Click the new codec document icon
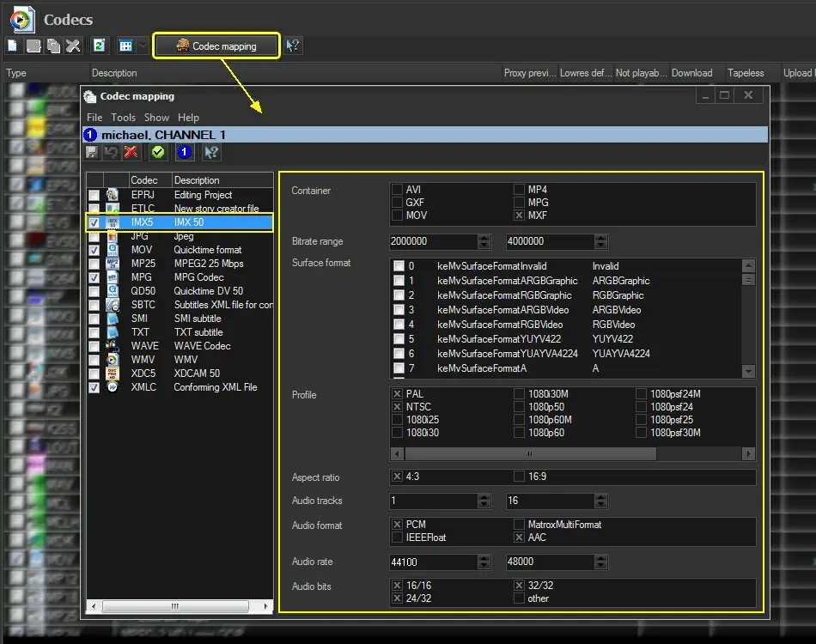Viewport: 816px width, 644px height. [13, 46]
